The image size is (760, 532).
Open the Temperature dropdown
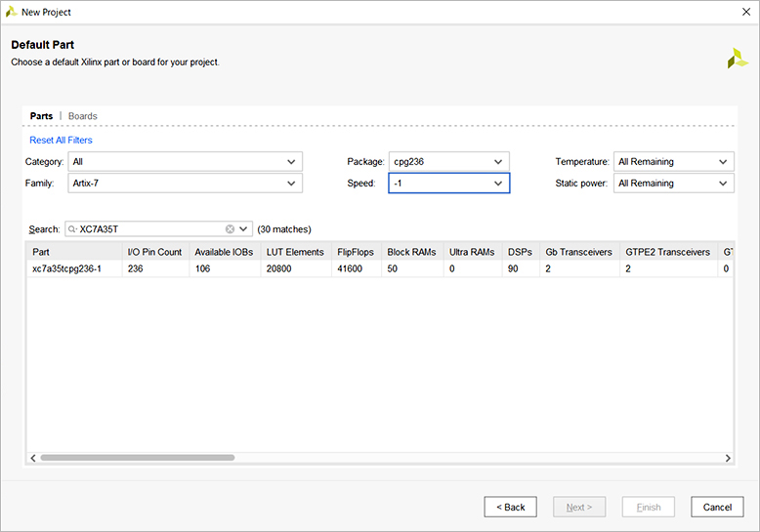pyautogui.click(x=674, y=162)
